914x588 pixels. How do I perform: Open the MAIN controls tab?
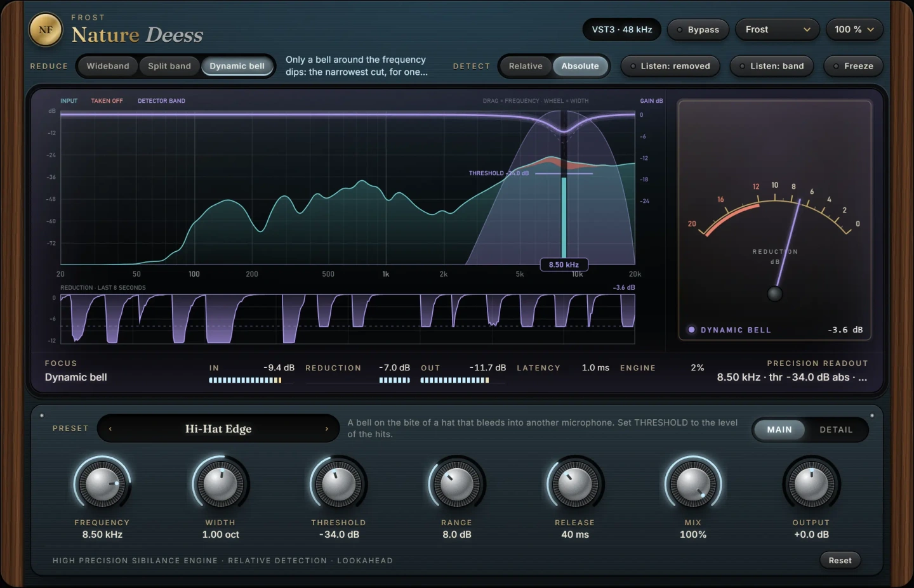(x=779, y=429)
